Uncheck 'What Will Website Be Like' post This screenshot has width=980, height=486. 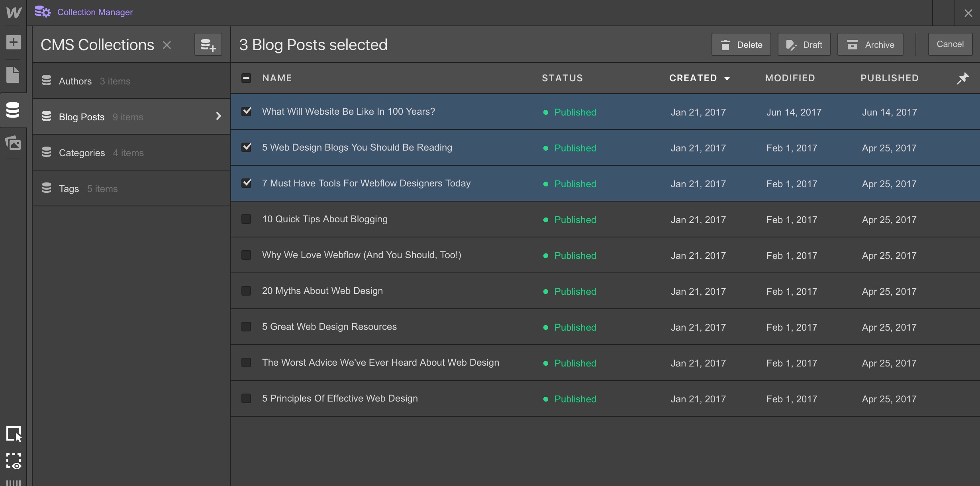tap(246, 112)
